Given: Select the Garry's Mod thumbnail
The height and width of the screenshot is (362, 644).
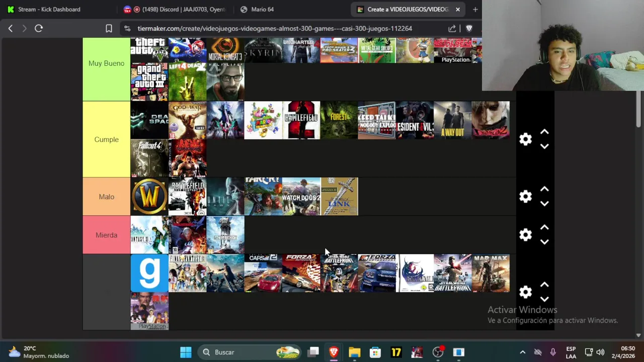Looking at the screenshot, I should (149, 273).
